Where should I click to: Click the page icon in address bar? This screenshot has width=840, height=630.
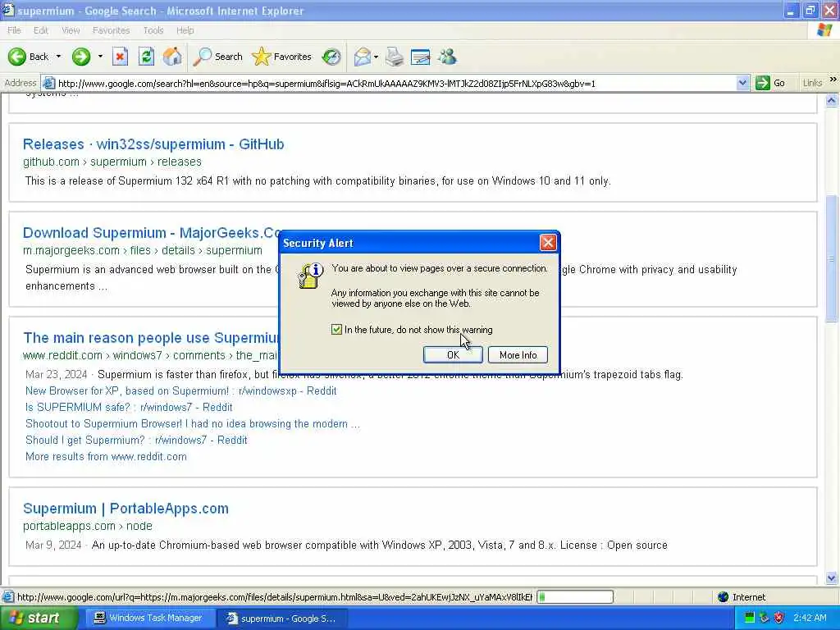(x=48, y=83)
